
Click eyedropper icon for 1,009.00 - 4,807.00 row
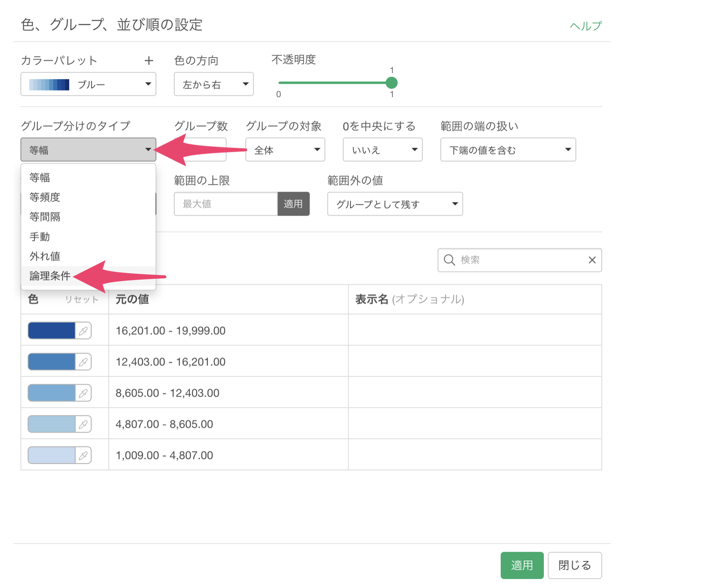coord(83,455)
